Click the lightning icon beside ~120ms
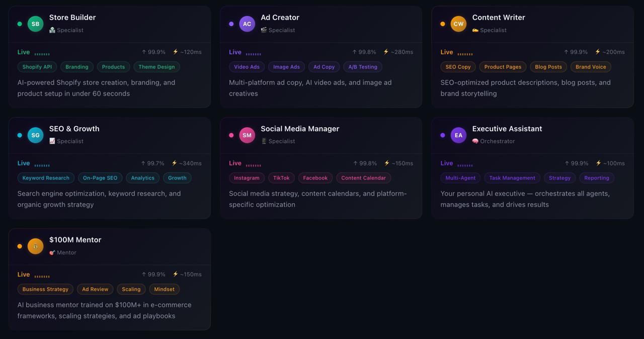This screenshot has width=644, height=339. [x=176, y=52]
